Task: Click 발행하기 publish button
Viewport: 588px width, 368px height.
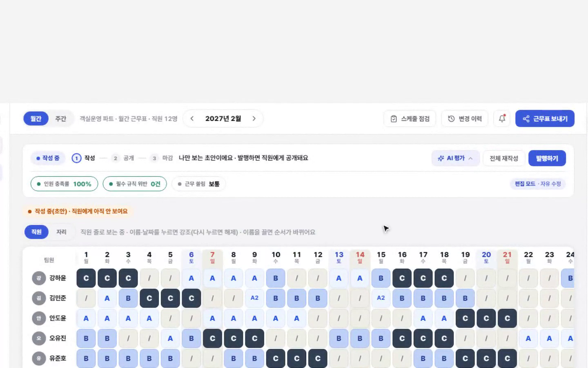Action: click(547, 158)
